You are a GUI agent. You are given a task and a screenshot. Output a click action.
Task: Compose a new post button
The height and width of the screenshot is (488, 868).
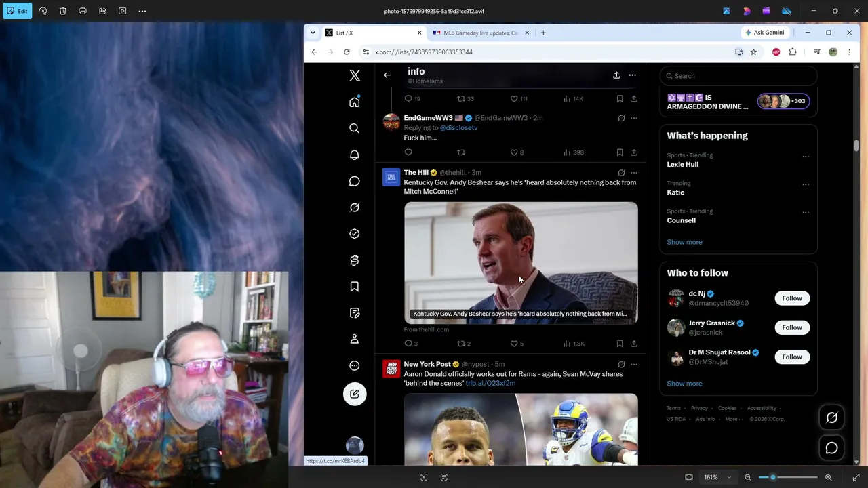(354, 394)
